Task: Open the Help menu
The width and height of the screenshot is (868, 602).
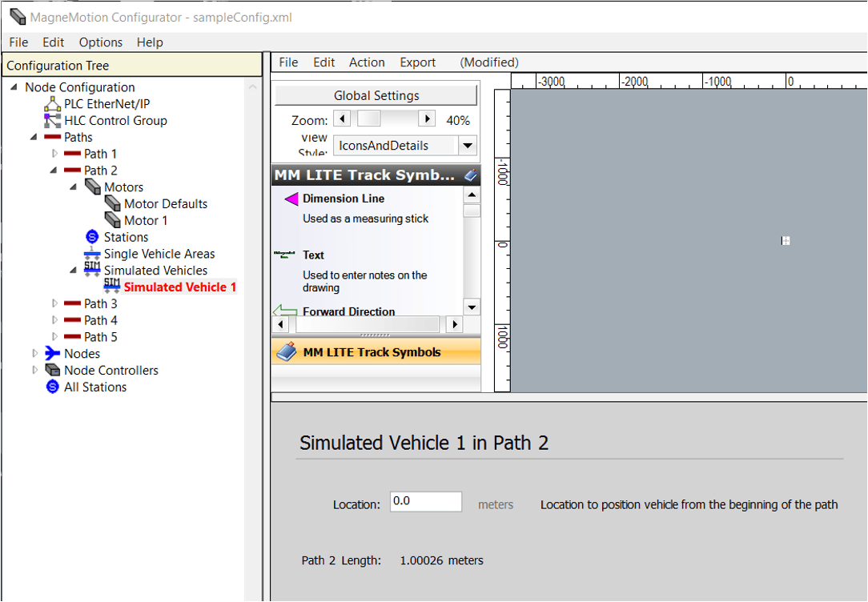Action: click(x=150, y=42)
